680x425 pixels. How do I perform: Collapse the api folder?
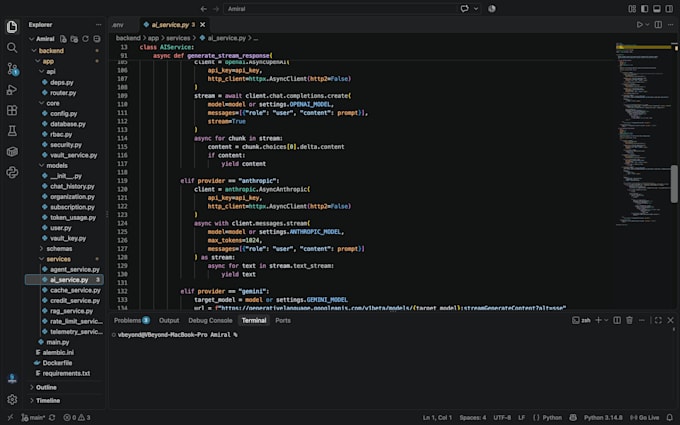tap(41, 72)
